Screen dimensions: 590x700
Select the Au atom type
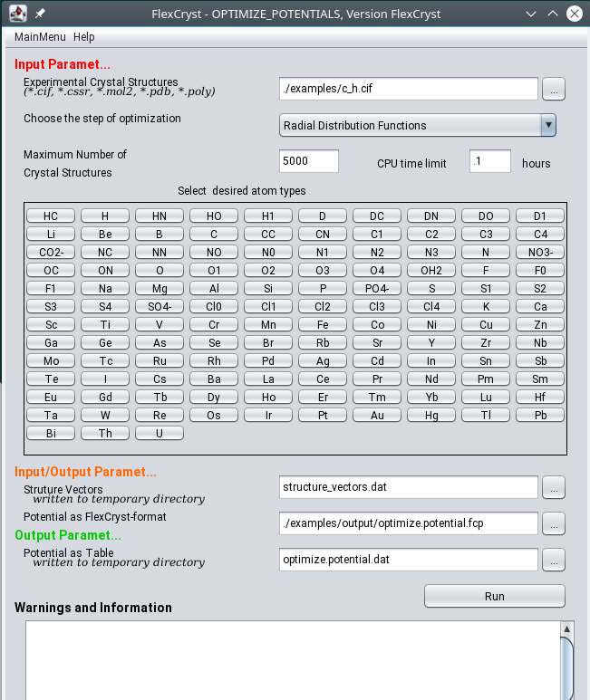[377, 415]
